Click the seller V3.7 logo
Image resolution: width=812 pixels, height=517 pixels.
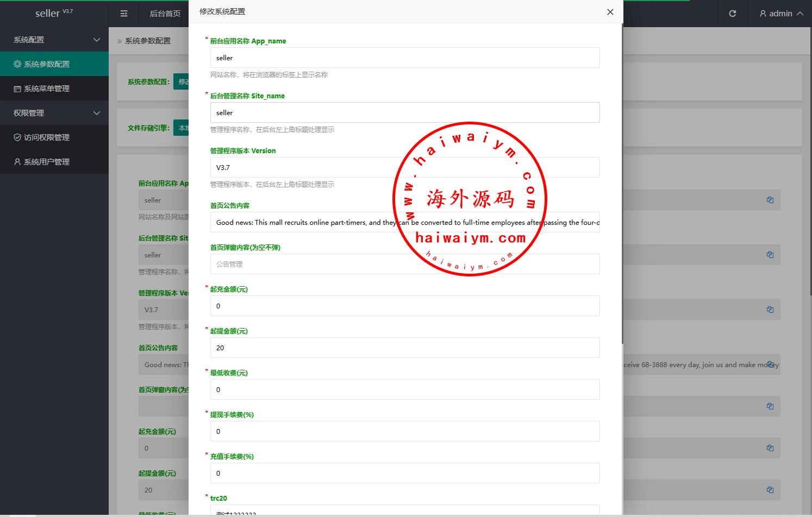[x=54, y=14]
